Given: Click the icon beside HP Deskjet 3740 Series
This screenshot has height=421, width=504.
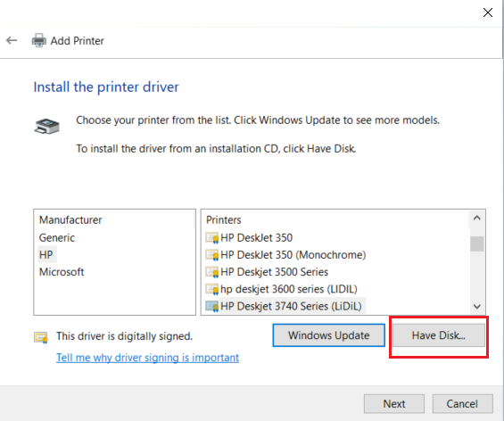Looking at the screenshot, I should [x=211, y=306].
